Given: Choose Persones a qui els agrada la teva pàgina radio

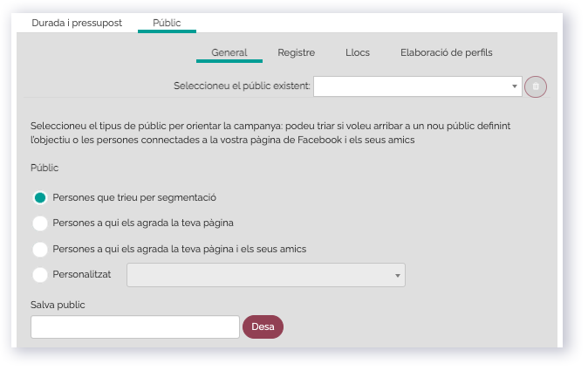Looking at the screenshot, I should click(x=40, y=223).
